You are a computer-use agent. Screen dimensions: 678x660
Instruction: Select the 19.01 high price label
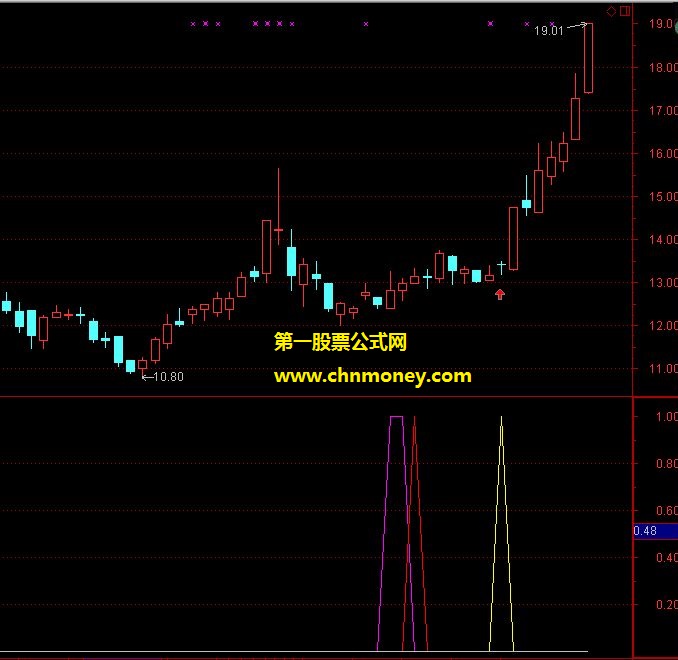point(549,31)
